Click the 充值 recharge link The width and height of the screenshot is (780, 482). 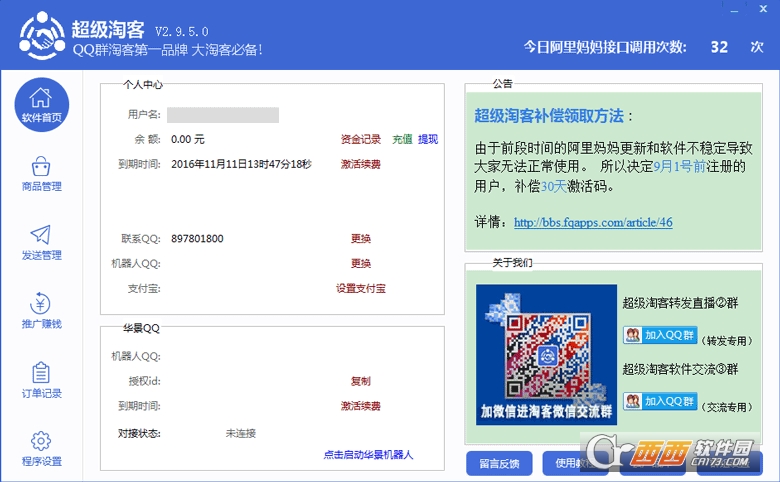402,139
